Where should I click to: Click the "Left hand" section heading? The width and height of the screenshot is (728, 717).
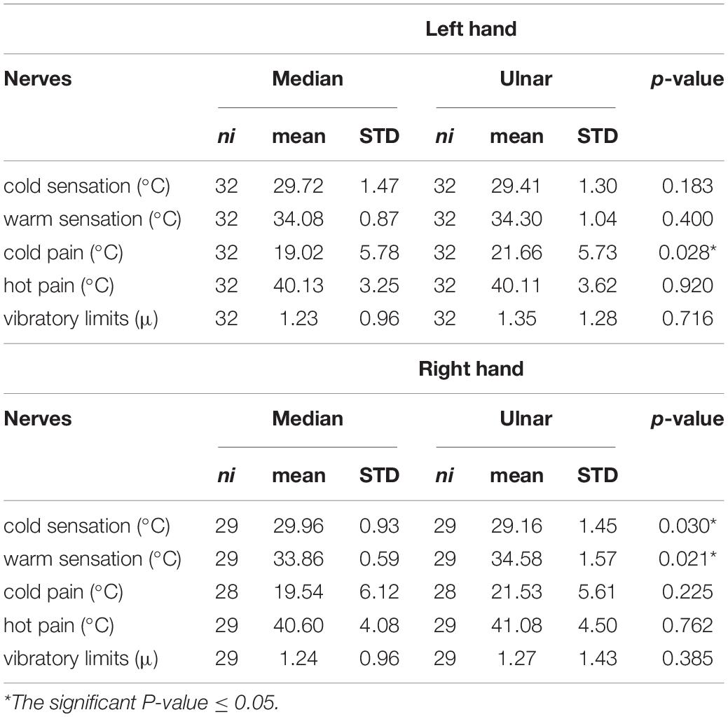click(471, 29)
